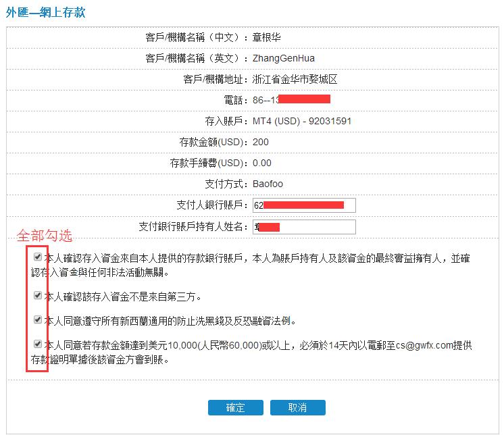Focus the 支付人銀行賬戶 input field
The width and height of the screenshot is (504, 435).
coord(304,205)
